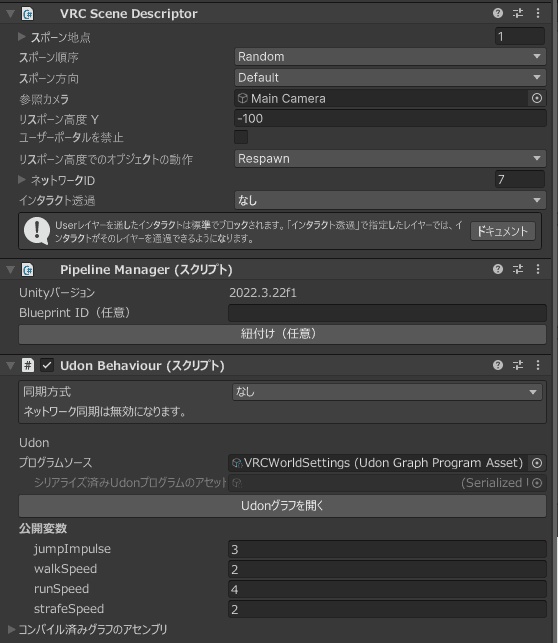
Task: Open presets for VRC Scene Descriptor
Action: coord(518,13)
